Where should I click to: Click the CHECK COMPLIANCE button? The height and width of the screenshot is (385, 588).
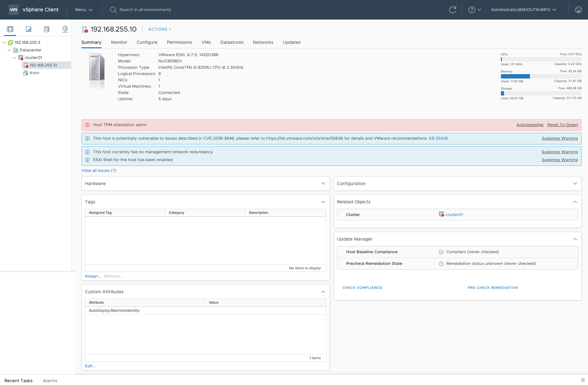[362, 288]
